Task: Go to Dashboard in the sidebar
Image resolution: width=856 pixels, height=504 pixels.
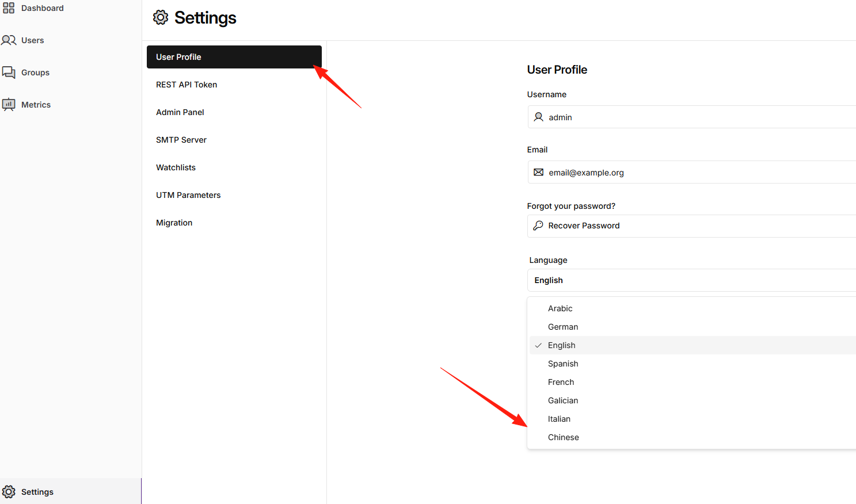Action: point(43,8)
